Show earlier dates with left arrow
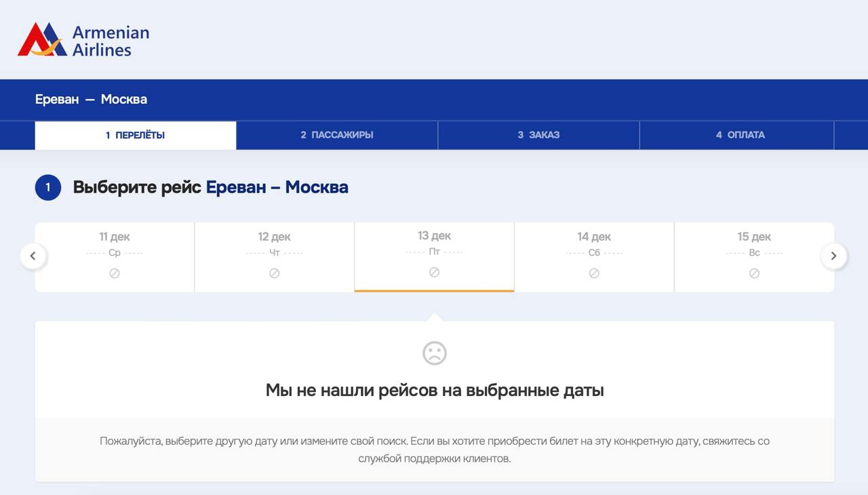The width and height of the screenshot is (868, 495). (33, 256)
